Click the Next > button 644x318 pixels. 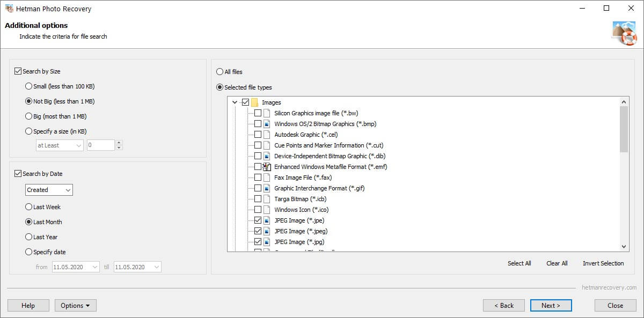(x=551, y=306)
